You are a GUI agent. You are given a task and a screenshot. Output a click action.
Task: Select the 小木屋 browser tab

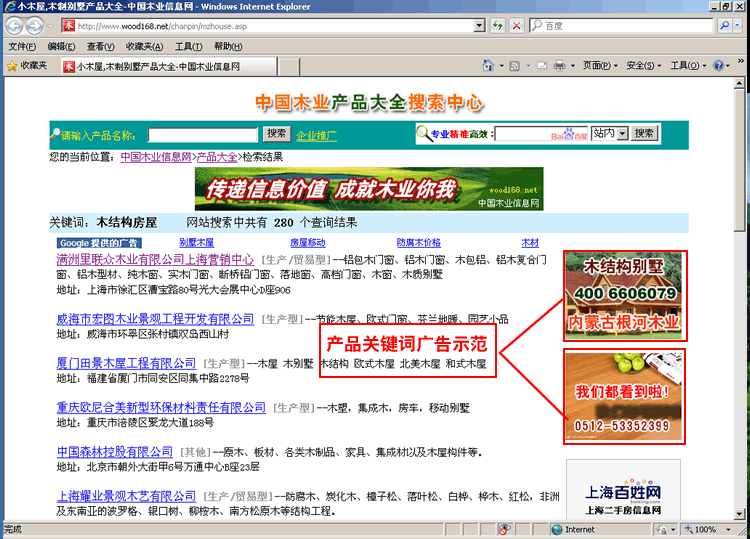pos(150,66)
